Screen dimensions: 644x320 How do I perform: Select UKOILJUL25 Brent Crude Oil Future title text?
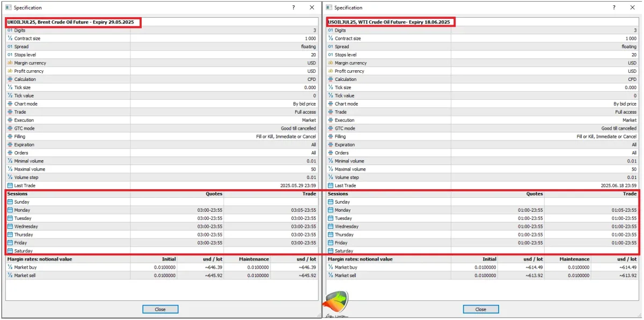coord(70,22)
